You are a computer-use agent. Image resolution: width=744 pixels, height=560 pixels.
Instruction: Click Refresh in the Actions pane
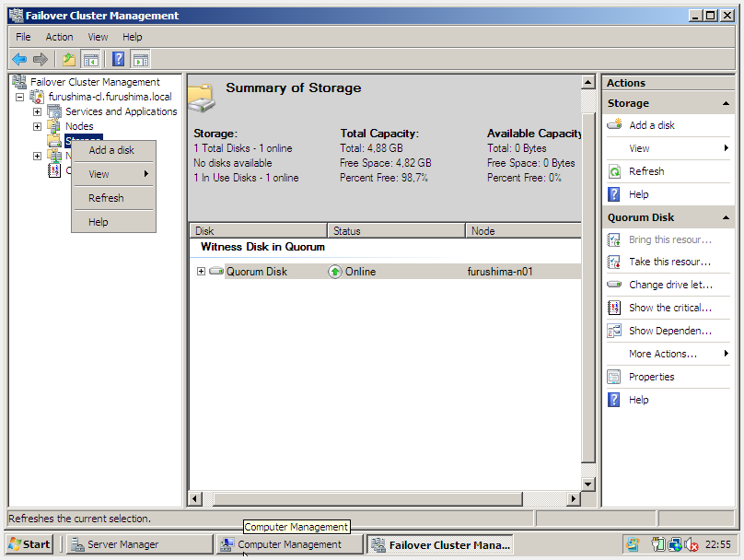tap(646, 171)
